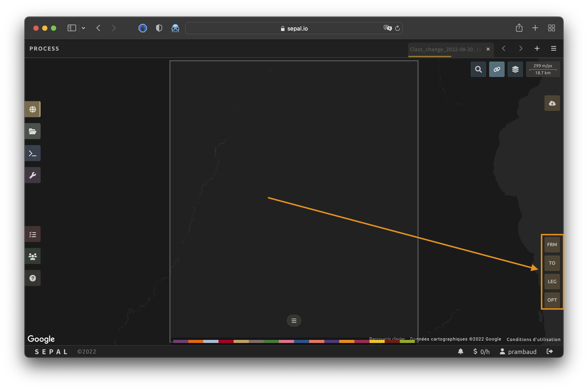Click the map search magnifier button
Screen dimensions: 588x390
pyautogui.click(x=478, y=69)
